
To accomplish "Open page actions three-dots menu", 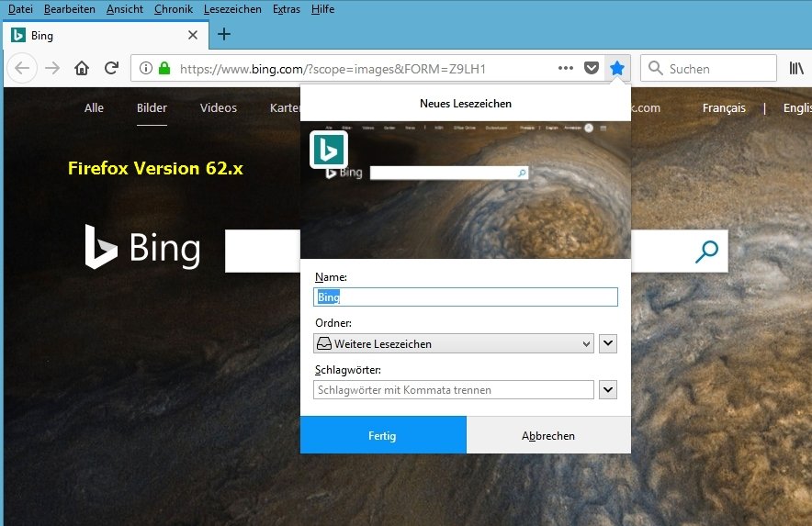I will [x=566, y=68].
